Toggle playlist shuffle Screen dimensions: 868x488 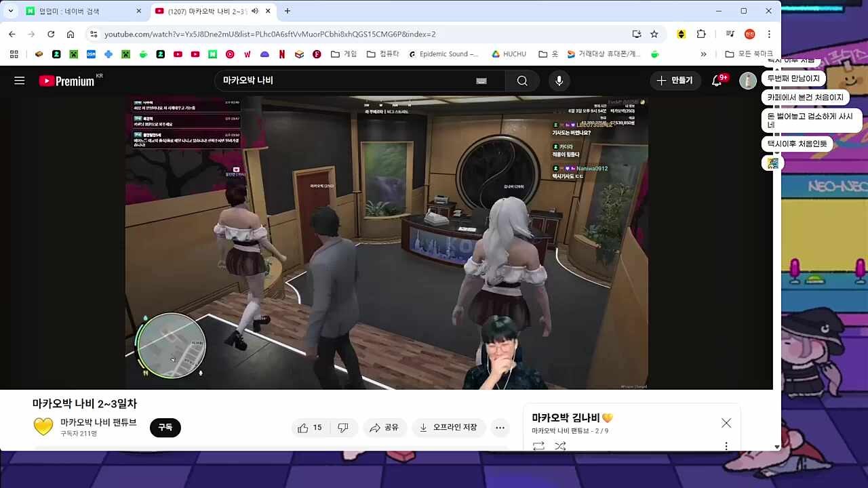560,446
